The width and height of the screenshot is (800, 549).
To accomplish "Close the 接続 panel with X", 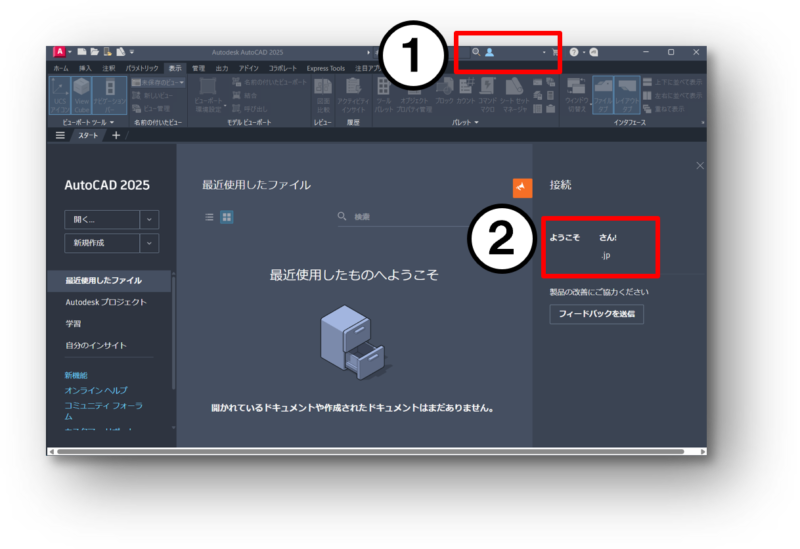I will (x=700, y=165).
